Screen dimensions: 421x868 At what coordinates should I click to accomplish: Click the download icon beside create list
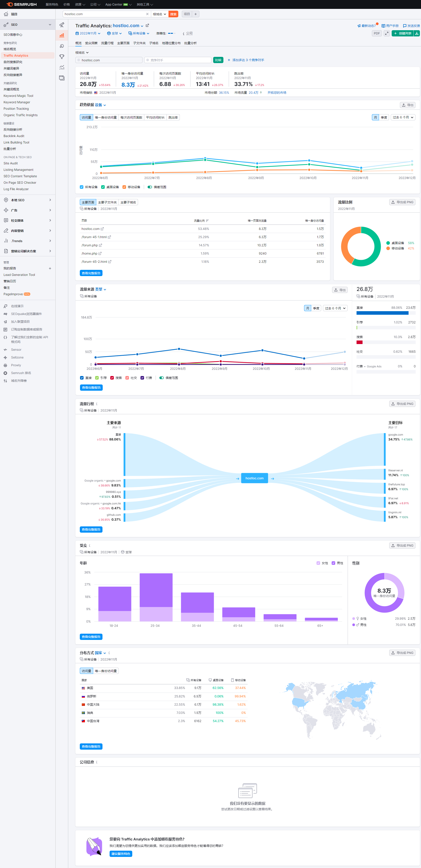pyautogui.click(x=417, y=33)
